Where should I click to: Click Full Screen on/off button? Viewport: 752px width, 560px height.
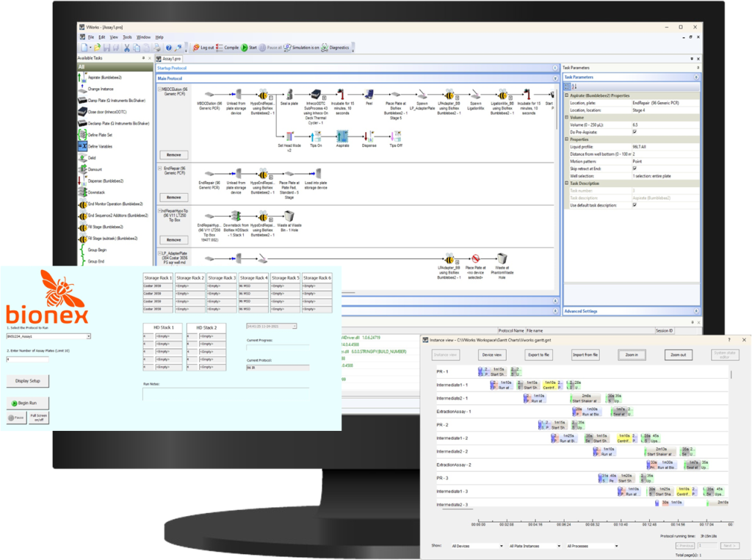[39, 418]
